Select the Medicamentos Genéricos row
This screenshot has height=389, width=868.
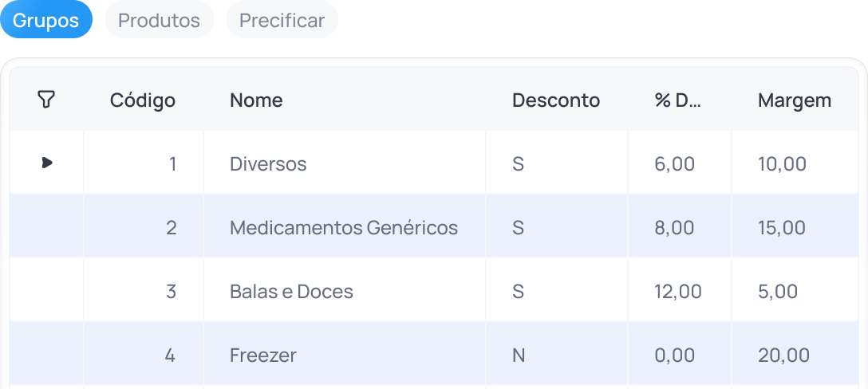[344, 228]
